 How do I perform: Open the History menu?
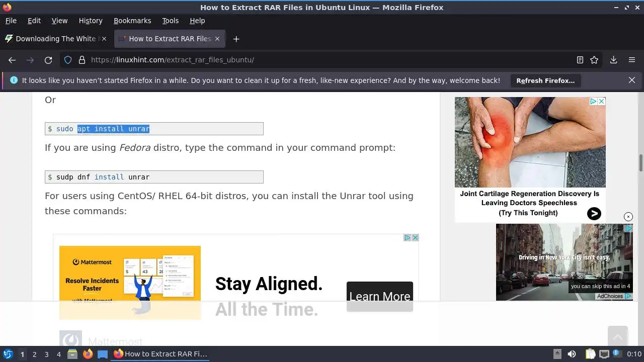coord(91,21)
